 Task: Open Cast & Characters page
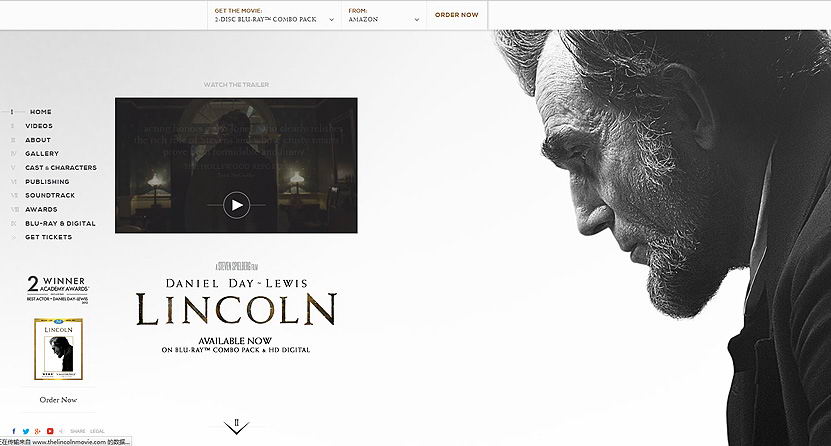[61, 167]
